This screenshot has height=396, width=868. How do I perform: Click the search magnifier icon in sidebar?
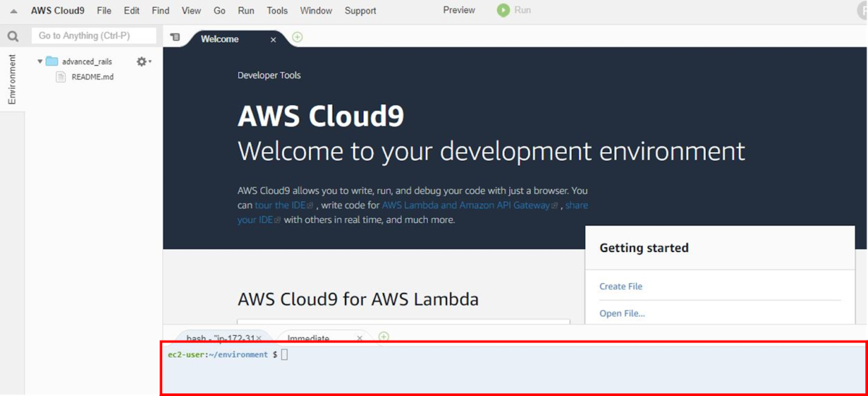tap(12, 36)
